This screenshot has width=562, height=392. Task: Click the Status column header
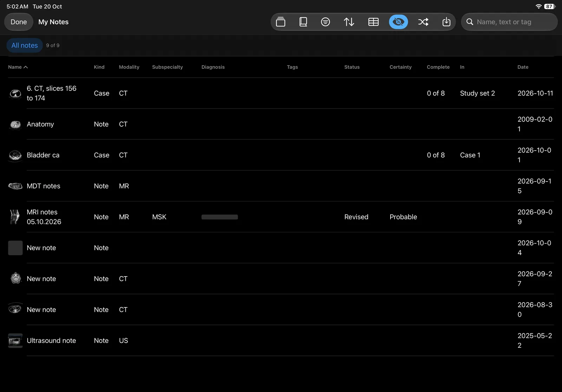tap(352, 67)
